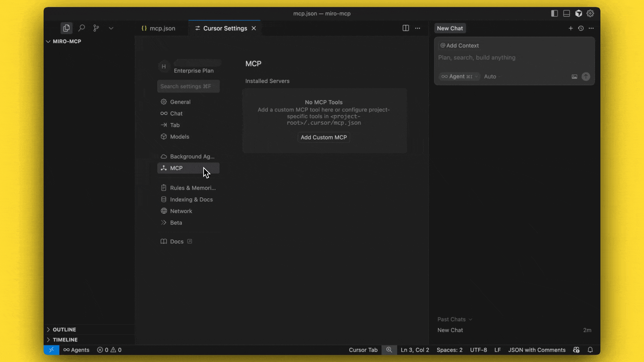Viewport: 644px width, 362px height.
Task: Click the Search settings input field
Action: pos(188,86)
